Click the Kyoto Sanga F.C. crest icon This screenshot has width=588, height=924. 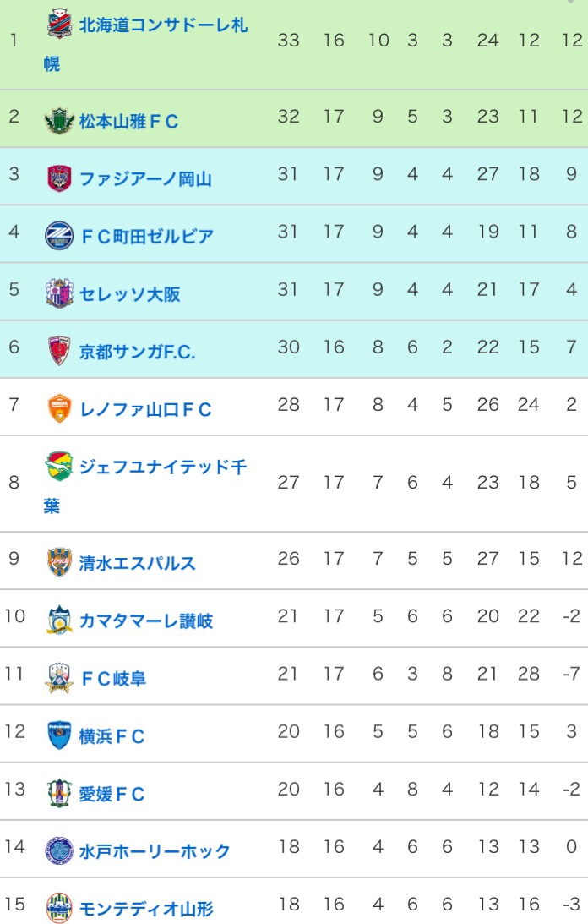(59, 351)
